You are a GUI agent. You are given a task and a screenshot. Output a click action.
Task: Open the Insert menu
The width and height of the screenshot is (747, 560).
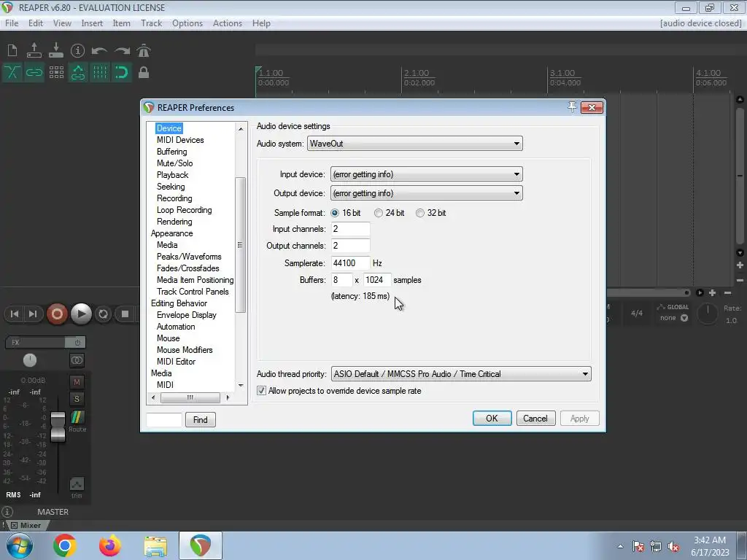click(92, 23)
